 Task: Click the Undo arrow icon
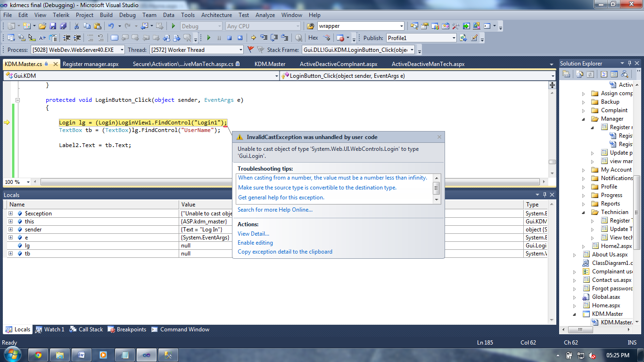111,26
